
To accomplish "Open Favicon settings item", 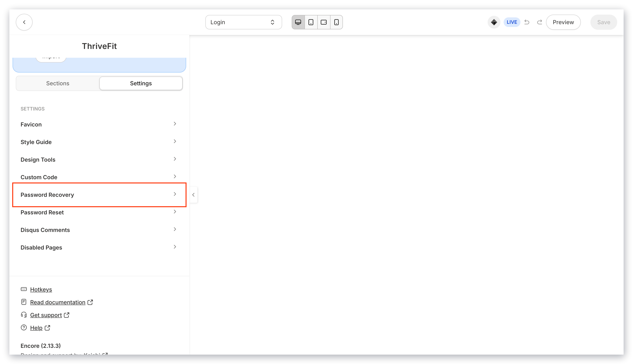I will point(99,124).
